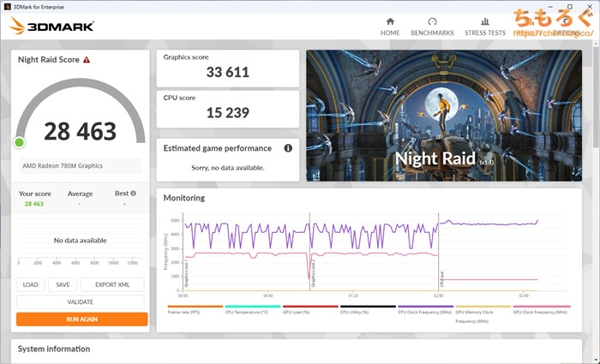Click the Monitoring heading
This screenshot has width=600, height=364.
click(x=184, y=198)
